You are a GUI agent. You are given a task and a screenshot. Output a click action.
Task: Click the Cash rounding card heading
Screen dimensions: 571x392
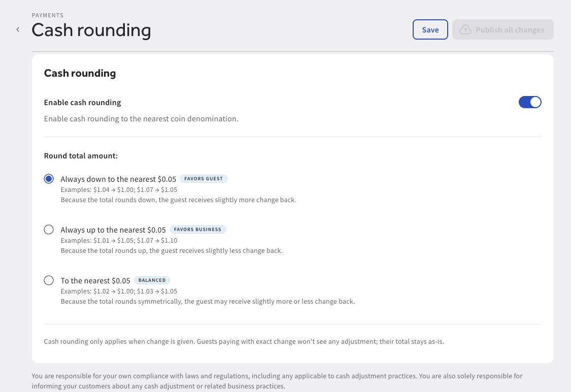pyautogui.click(x=80, y=73)
